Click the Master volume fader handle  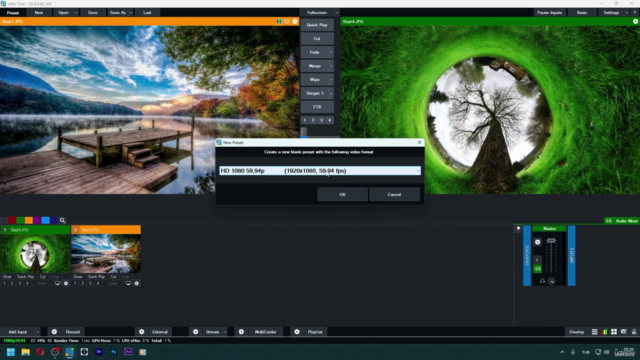(x=551, y=240)
